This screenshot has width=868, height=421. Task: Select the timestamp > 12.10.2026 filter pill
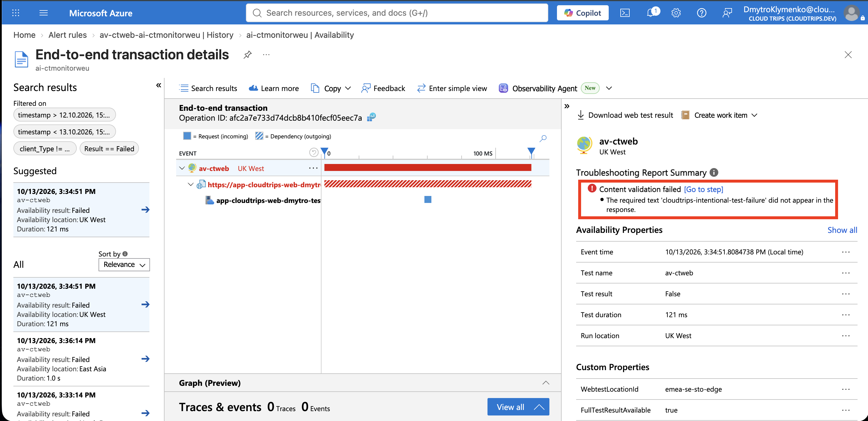click(x=64, y=115)
